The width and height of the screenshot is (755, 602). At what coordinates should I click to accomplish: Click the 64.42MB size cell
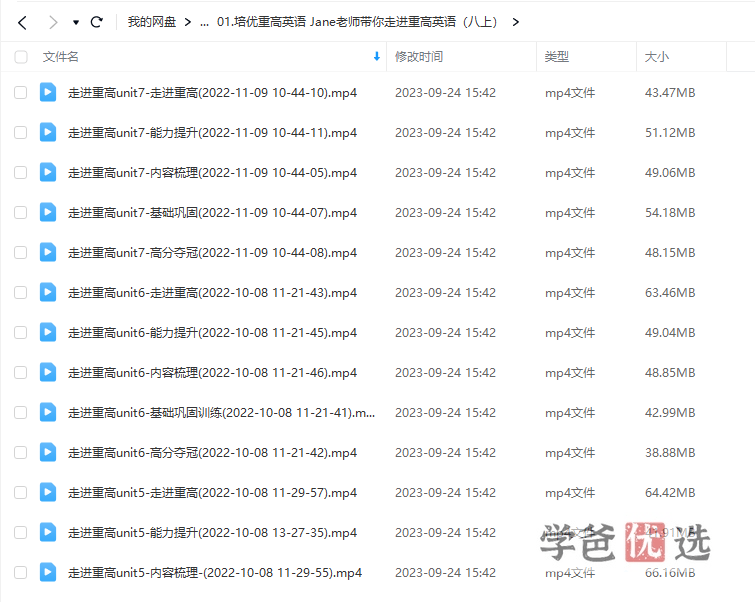pos(670,492)
